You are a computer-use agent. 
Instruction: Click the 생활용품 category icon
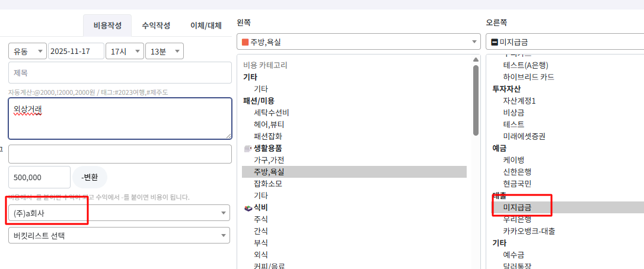coord(247,148)
